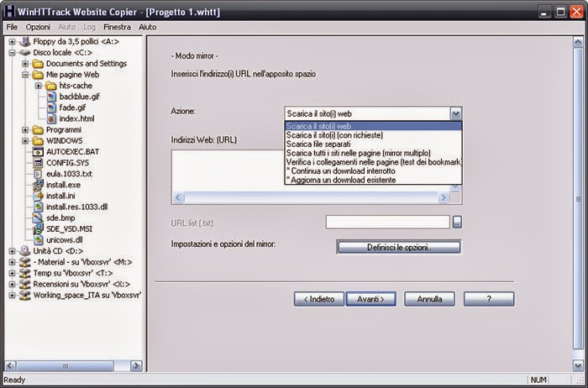588x388 pixels.
Task: Click the Disco locale C: drive icon
Action: point(24,52)
